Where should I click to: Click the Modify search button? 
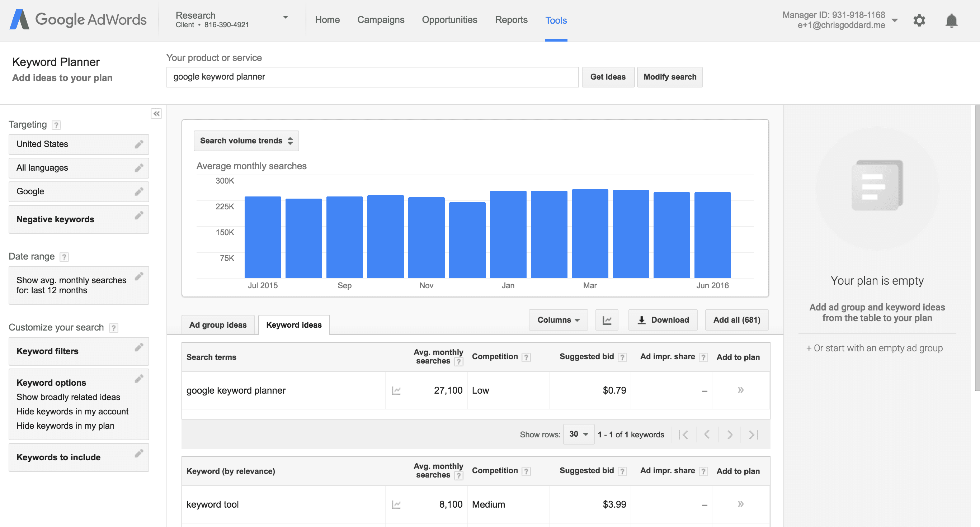point(670,77)
